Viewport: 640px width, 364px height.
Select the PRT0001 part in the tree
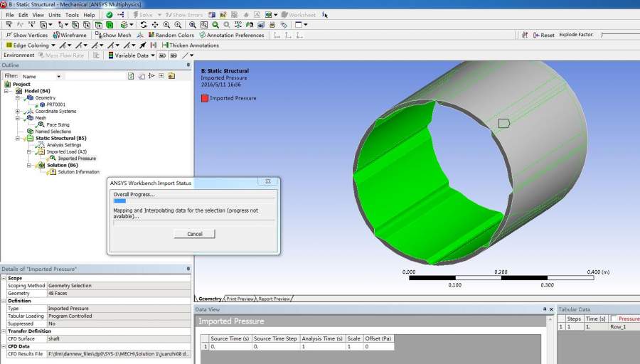pos(55,105)
